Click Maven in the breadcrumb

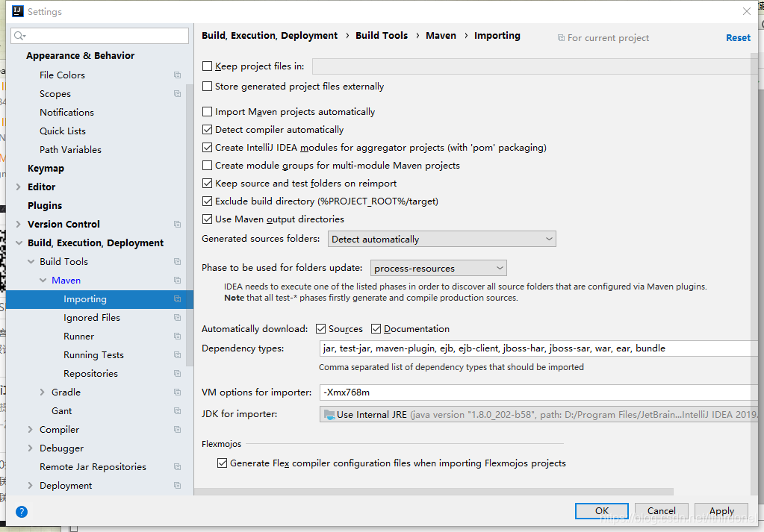pos(441,36)
